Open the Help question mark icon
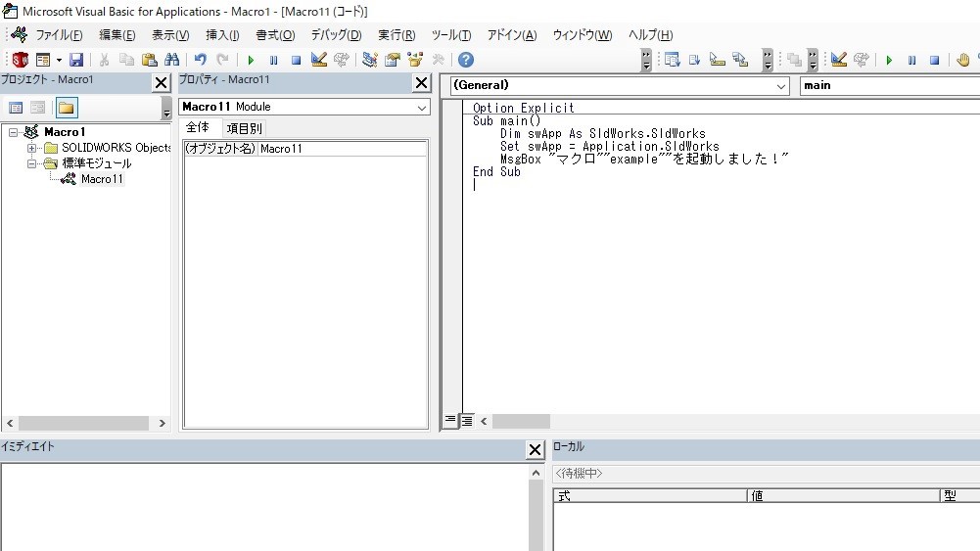Image resolution: width=980 pixels, height=551 pixels. pos(465,60)
